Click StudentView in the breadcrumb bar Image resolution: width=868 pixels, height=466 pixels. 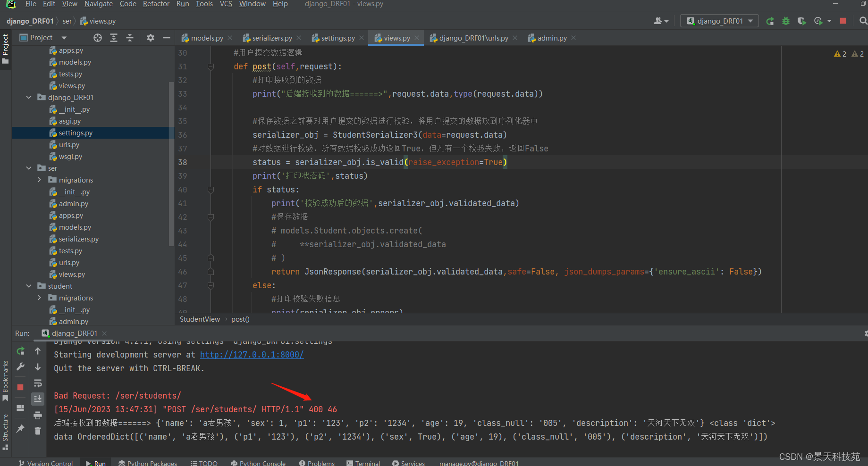[x=200, y=319]
